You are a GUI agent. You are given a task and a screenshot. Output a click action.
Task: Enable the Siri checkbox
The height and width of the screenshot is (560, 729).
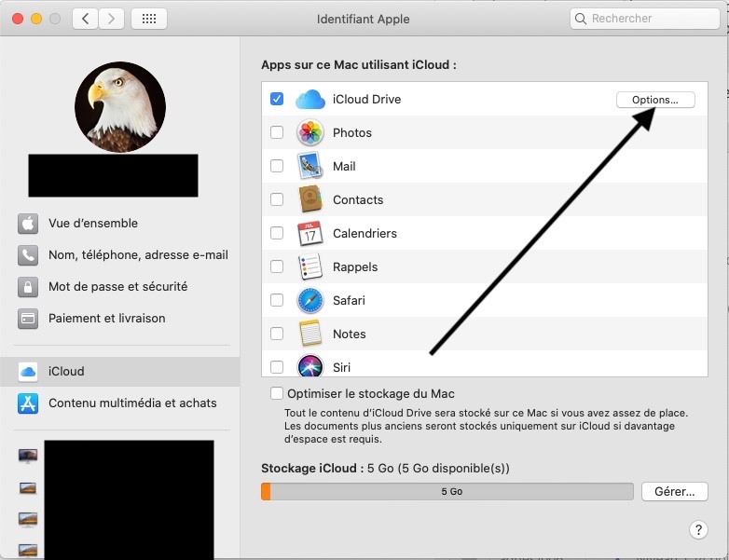[x=277, y=367]
